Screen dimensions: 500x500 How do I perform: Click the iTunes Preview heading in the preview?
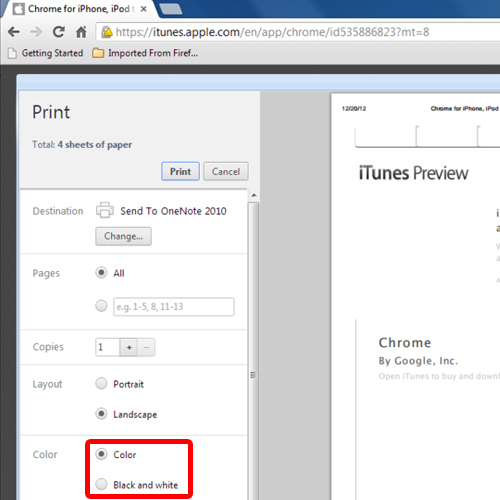414,173
